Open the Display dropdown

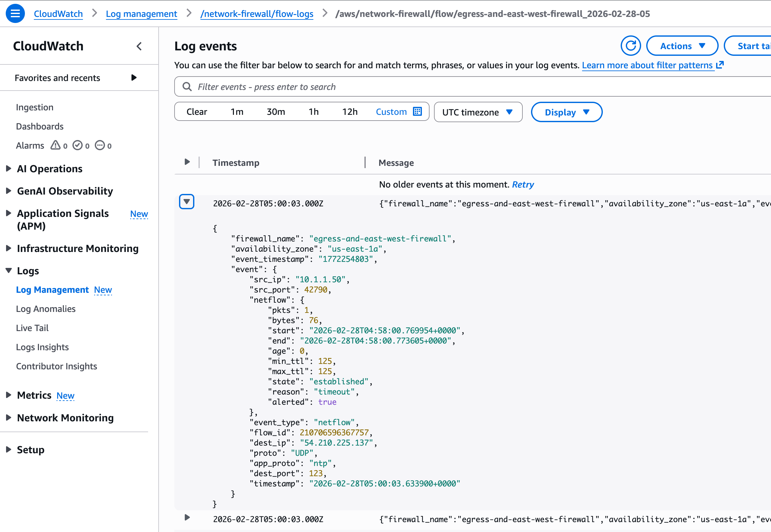[566, 112]
